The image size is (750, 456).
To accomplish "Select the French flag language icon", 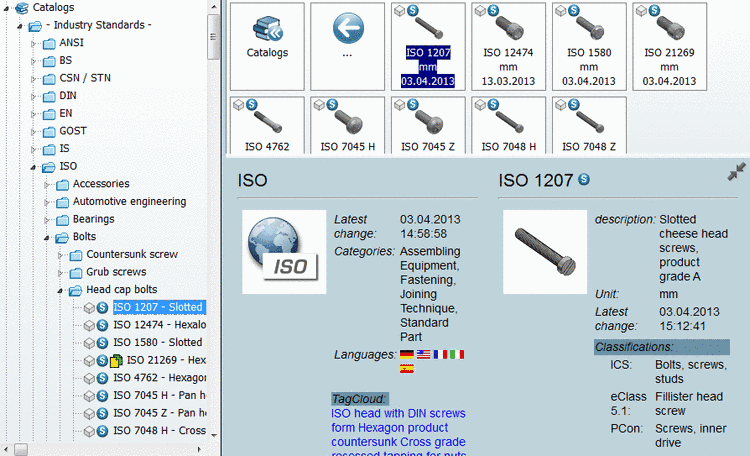I will [x=440, y=355].
